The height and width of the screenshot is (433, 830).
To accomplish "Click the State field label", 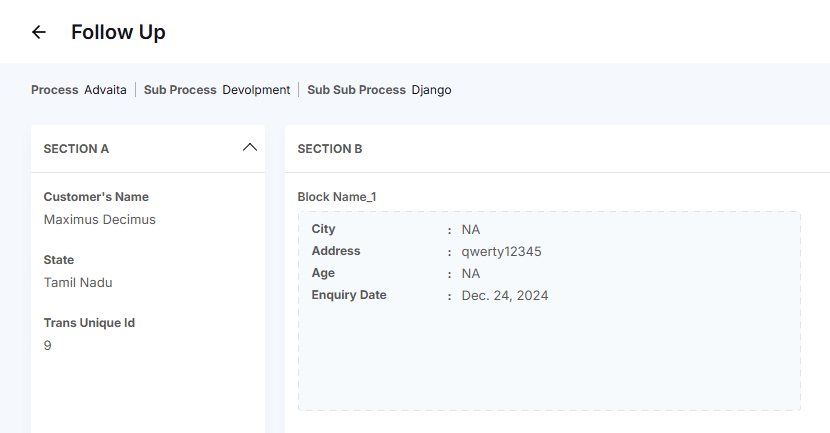I will tap(59, 260).
